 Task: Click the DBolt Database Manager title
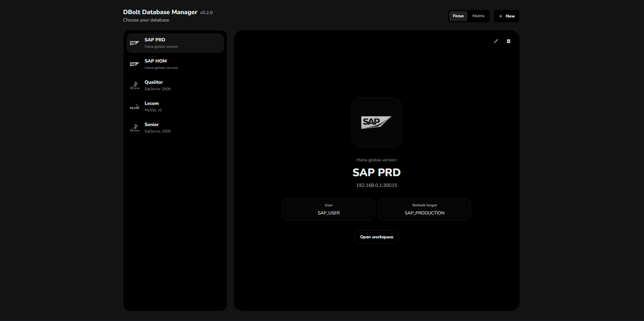pos(160,12)
